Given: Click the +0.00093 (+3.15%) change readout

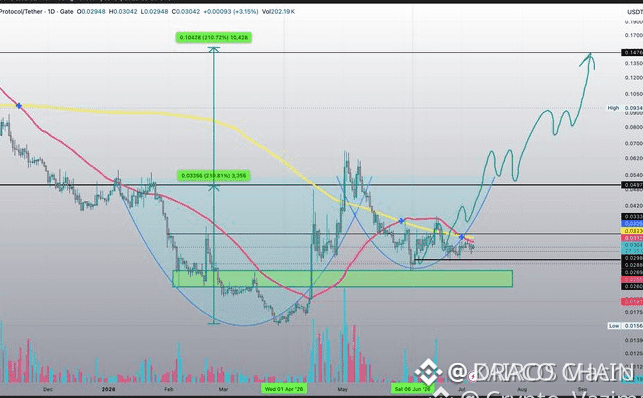Looking at the screenshot, I should pos(231,11).
